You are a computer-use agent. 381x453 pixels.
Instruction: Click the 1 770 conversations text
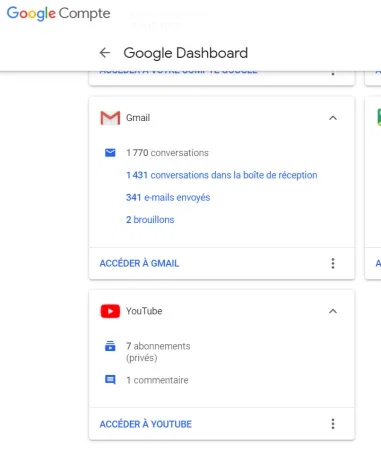click(167, 153)
